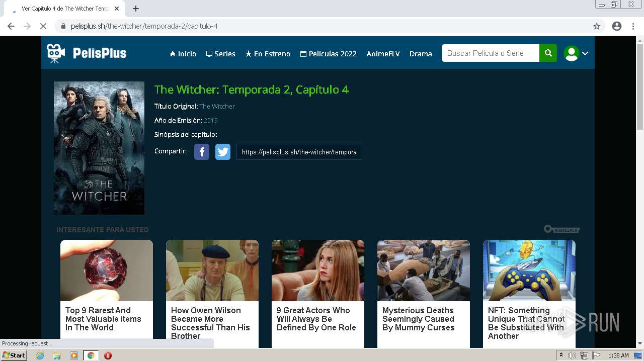Open Chrome three-dot menu
Screen dimensions: 644x362
[633, 26]
